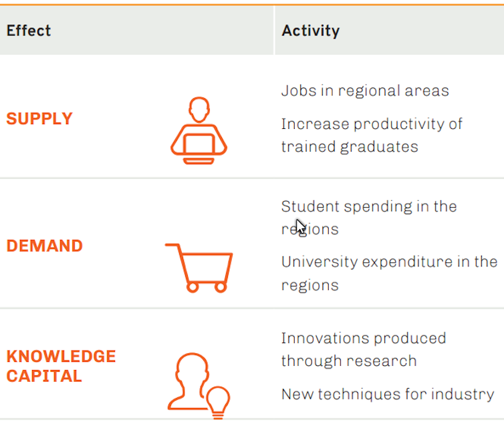
Task: Click 'Student spending in the regions' text
Action: pos(368,217)
